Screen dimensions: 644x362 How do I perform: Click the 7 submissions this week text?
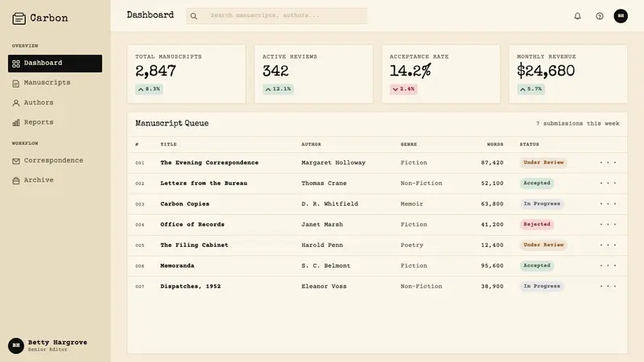point(577,124)
